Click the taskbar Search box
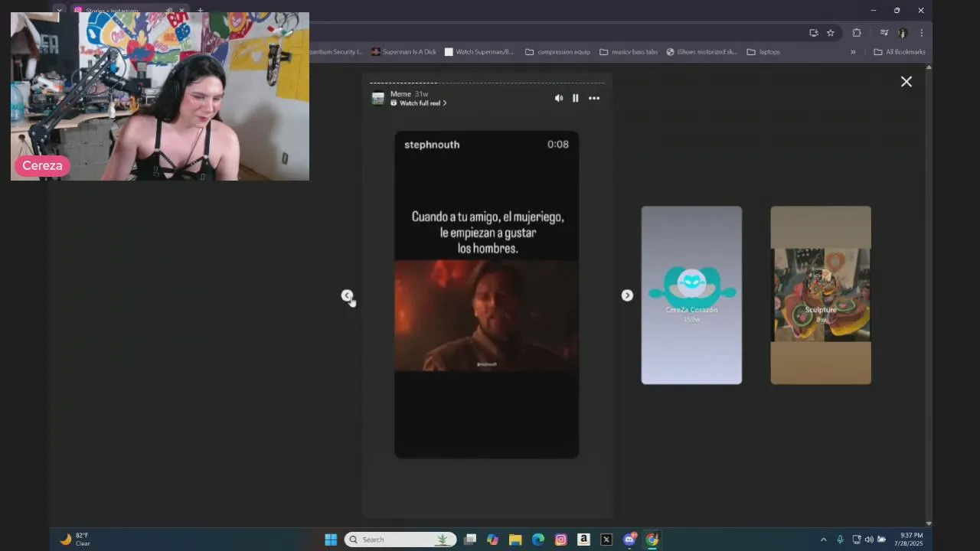The width and height of the screenshot is (980, 551). pos(400,540)
